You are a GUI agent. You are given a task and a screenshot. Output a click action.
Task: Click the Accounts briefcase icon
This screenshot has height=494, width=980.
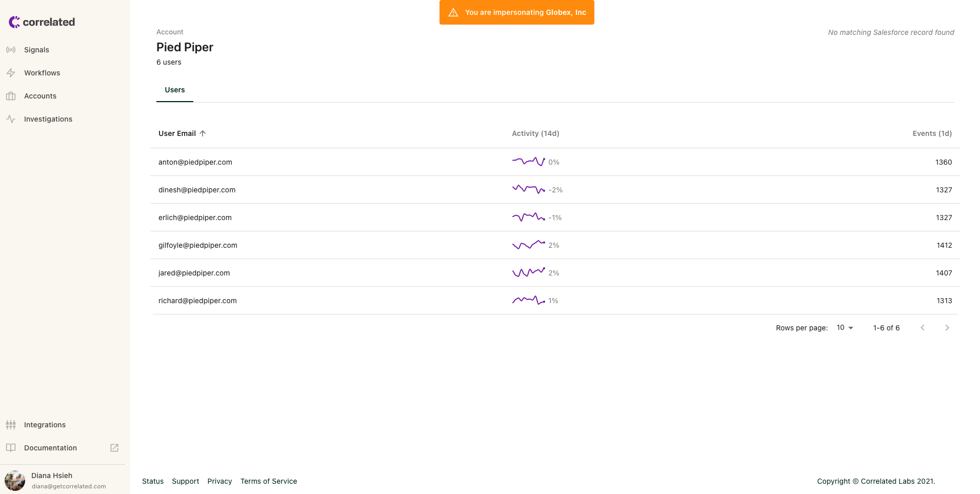(x=11, y=96)
